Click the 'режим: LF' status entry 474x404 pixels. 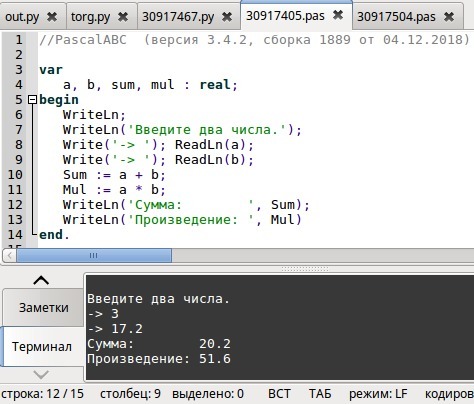click(x=378, y=394)
